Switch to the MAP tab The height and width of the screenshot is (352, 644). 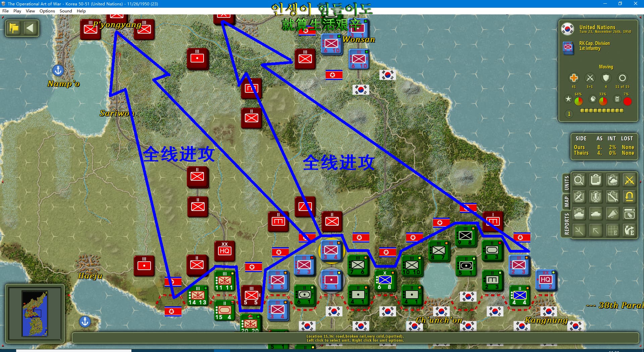point(567,202)
